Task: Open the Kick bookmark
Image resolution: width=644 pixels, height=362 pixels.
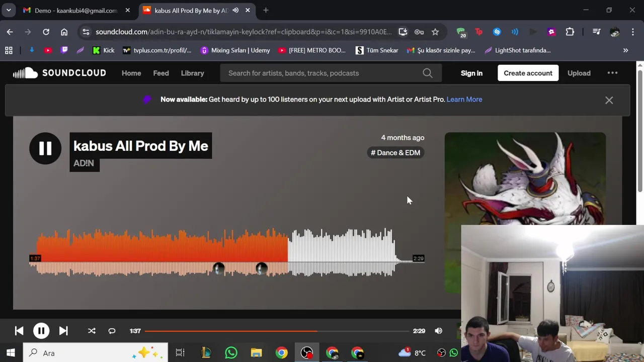Action: click(104, 50)
